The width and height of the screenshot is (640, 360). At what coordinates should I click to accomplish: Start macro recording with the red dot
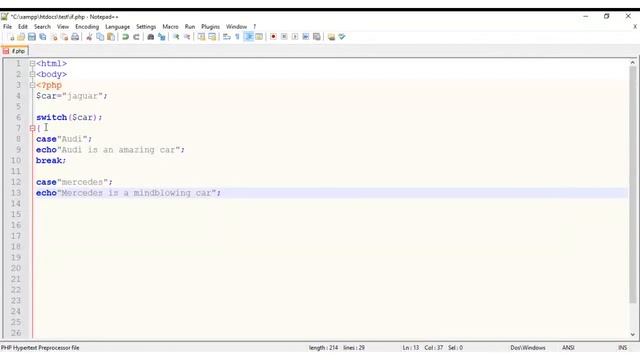point(273,37)
